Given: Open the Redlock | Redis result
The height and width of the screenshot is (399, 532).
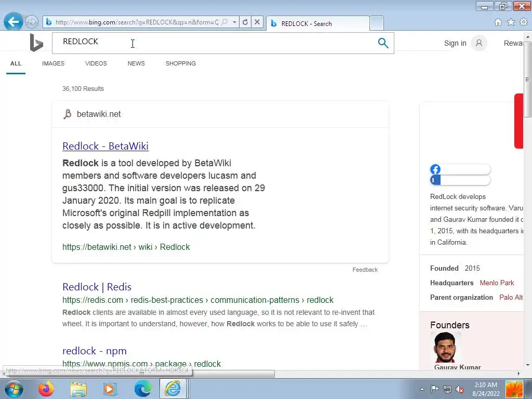Looking at the screenshot, I should tap(97, 287).
